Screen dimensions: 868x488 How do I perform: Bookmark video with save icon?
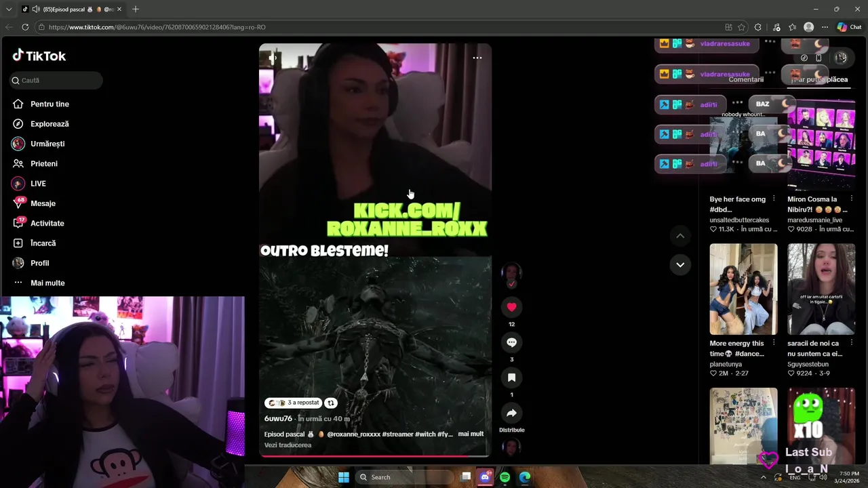[511, 378]
